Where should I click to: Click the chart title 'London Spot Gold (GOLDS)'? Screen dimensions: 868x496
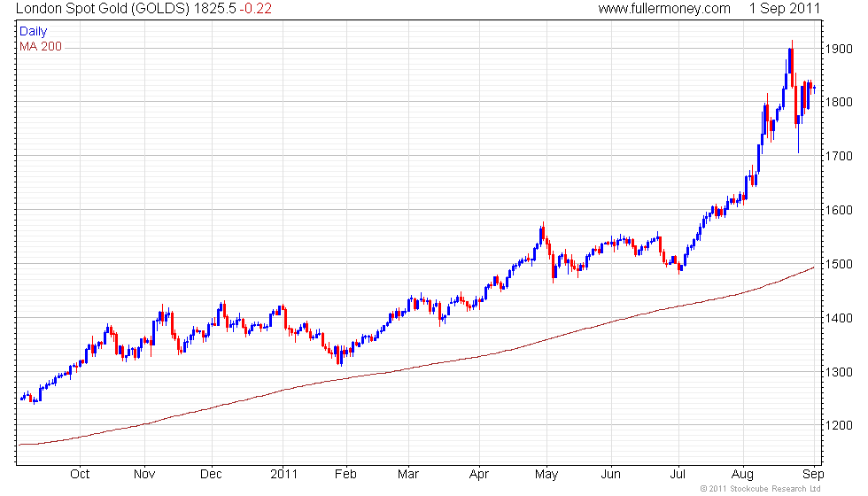(103, 8)
